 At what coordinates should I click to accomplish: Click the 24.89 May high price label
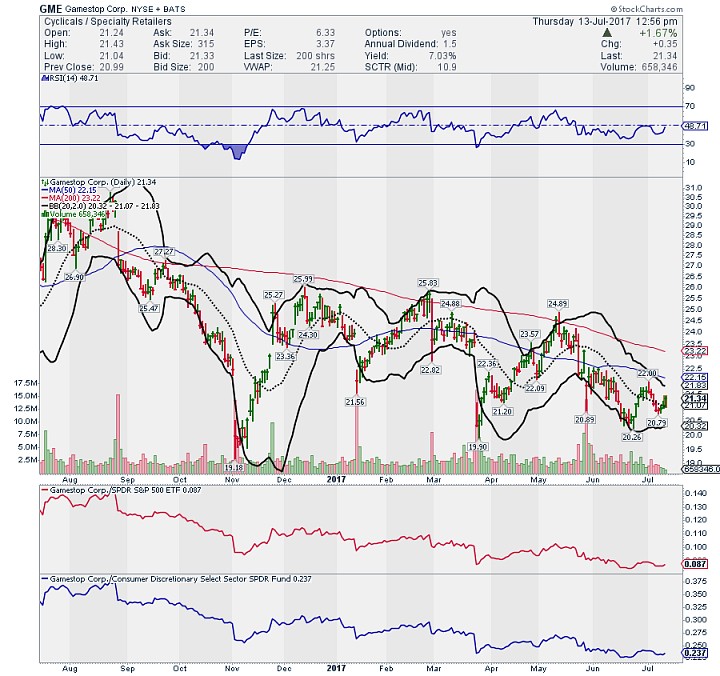tap(557, 304)
